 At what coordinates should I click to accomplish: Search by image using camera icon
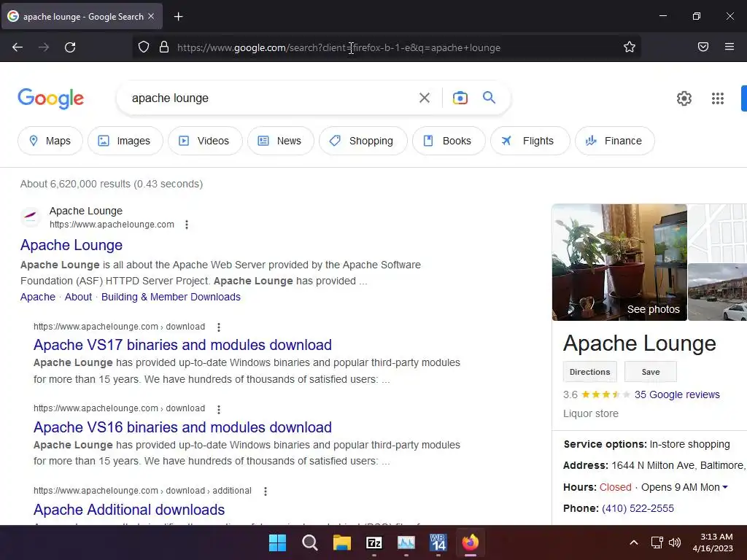[x=460, y=98]
